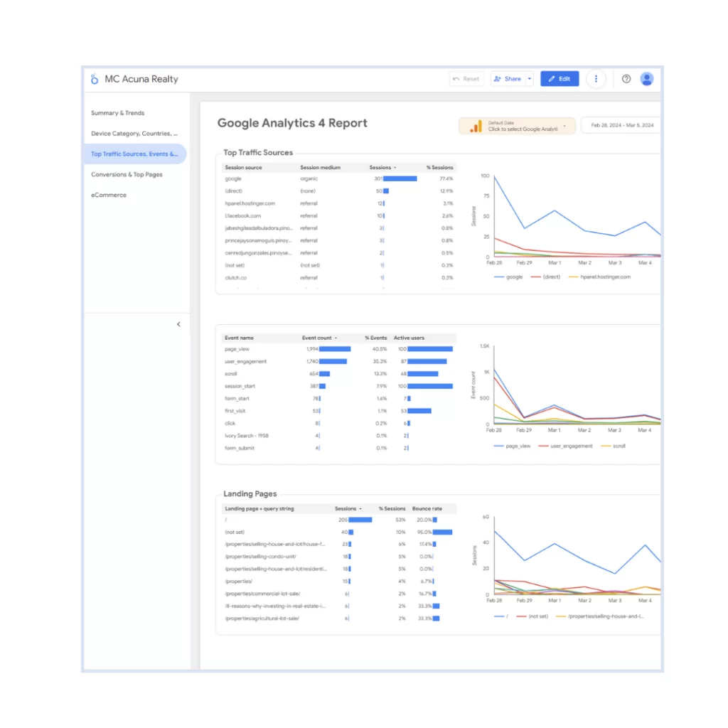Select the Ivory Search - 1958 event row
Screen dimensions: 728x728
tap(339, 436)
